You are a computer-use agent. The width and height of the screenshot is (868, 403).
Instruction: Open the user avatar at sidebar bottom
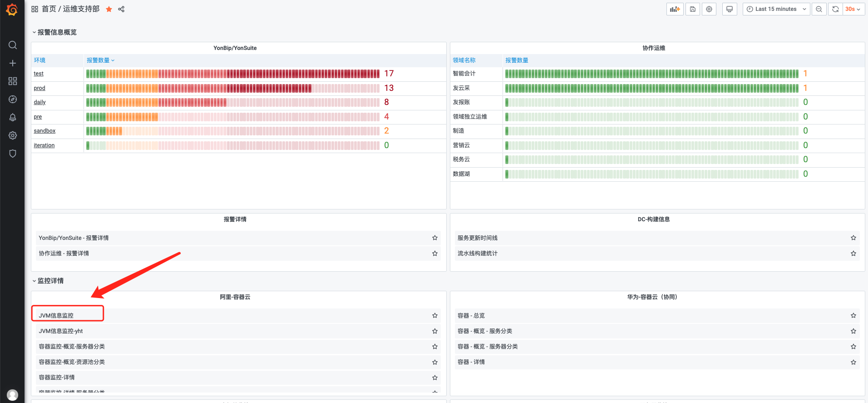click(x=13, y=395)
